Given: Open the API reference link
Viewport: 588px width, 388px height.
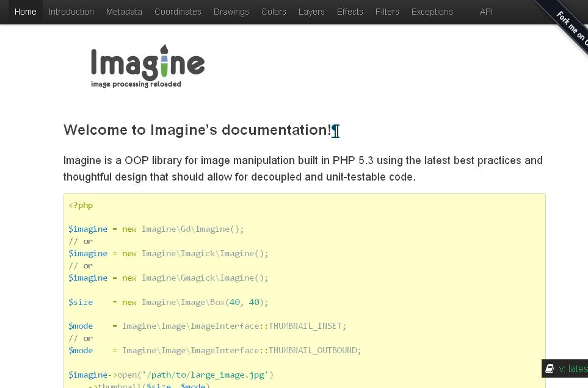Looking at the screenshot, I should 486,12.
